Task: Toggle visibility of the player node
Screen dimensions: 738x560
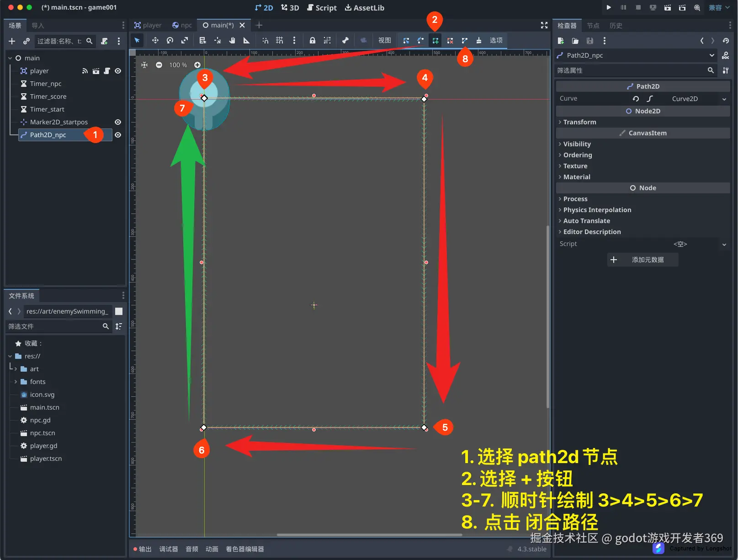Action: click(118, 71)
